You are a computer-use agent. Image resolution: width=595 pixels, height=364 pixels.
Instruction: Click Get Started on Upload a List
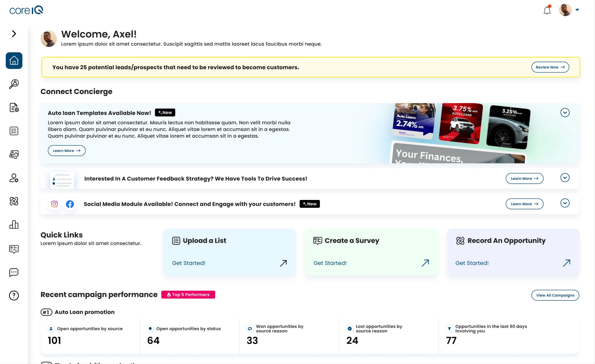point(189,263)
